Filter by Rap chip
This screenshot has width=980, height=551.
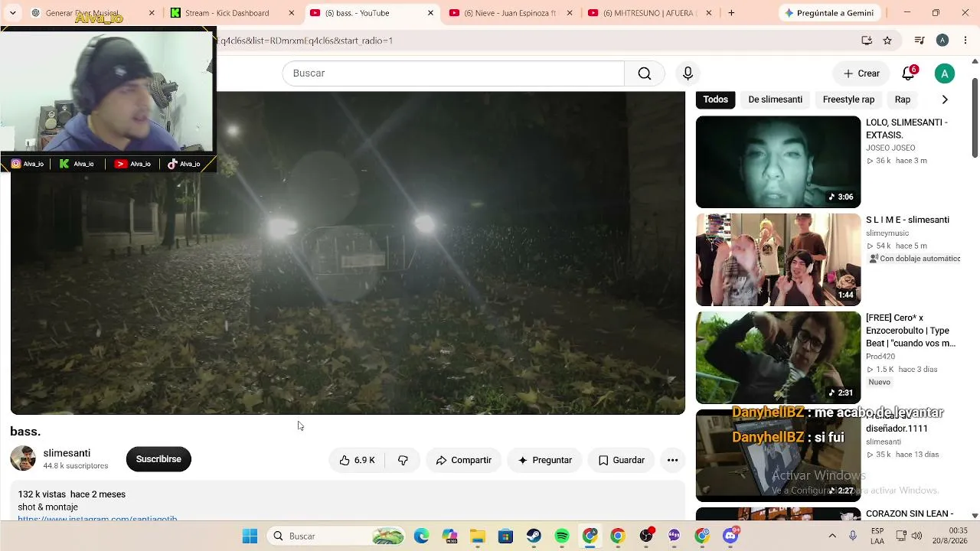[x=903, y=99]
